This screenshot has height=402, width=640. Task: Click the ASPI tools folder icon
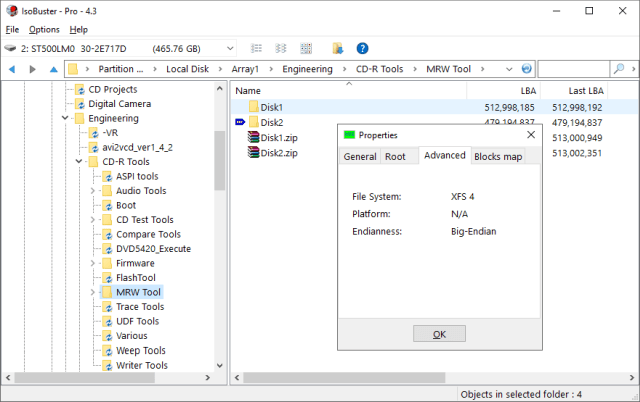(x=107, y=176)
